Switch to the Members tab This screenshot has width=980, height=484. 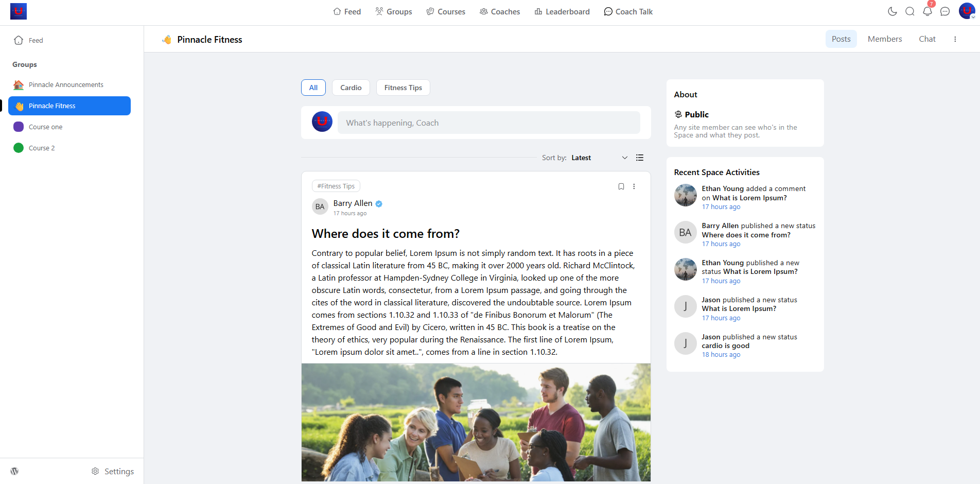point(884,39)
